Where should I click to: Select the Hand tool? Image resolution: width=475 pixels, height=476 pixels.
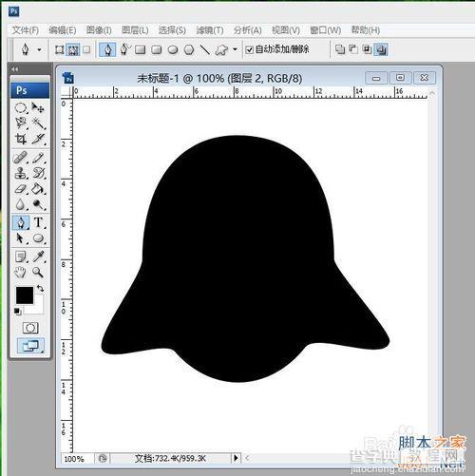pyautogui.click(x=21, y=272)
